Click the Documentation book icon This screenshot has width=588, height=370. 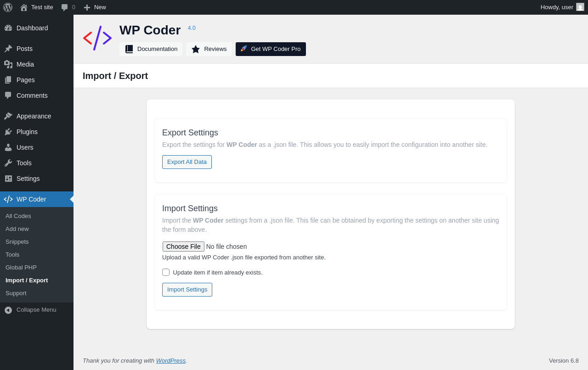coord(129,49)
